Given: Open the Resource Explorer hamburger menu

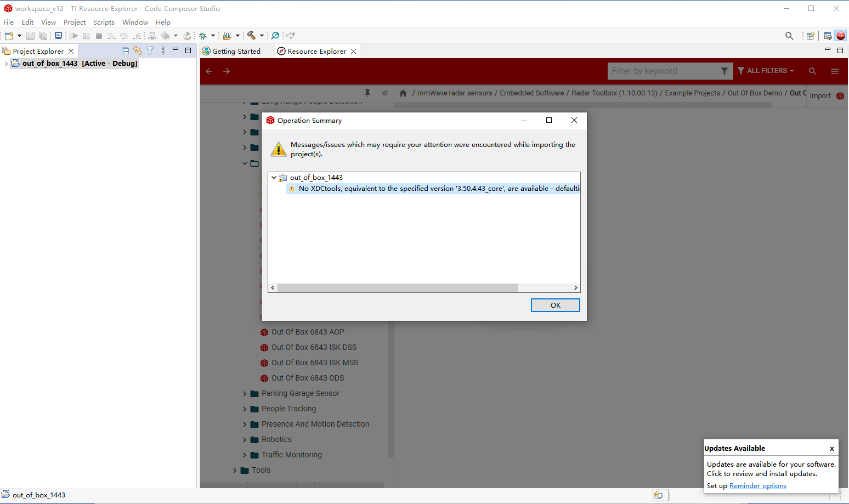Looking at the screenshot, I should [x=835, y=71].
